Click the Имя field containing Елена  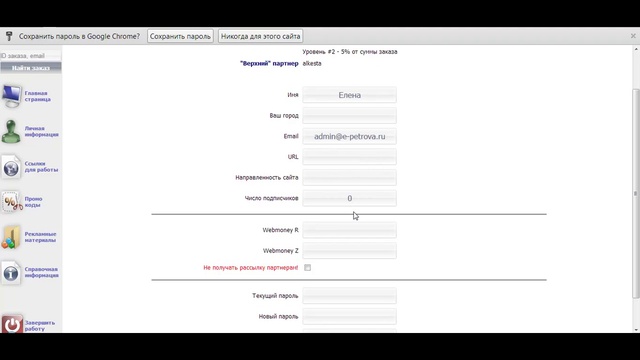(x=349, y=95)
